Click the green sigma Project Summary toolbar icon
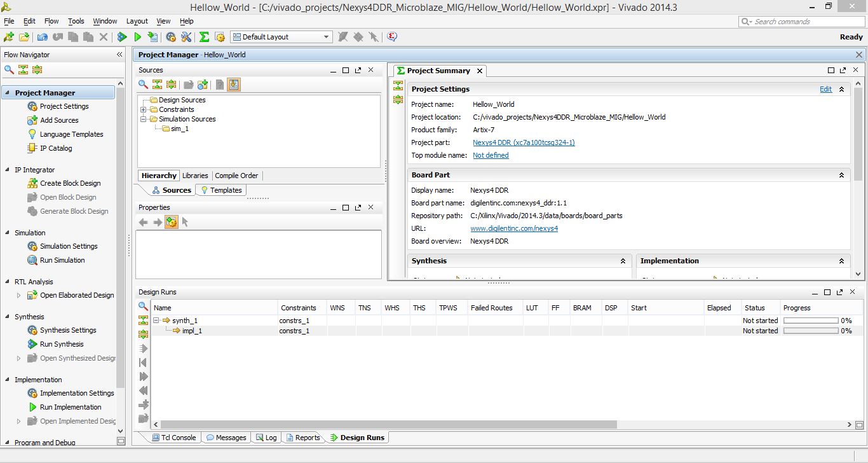The image size is (868, 463). (204, 37)
